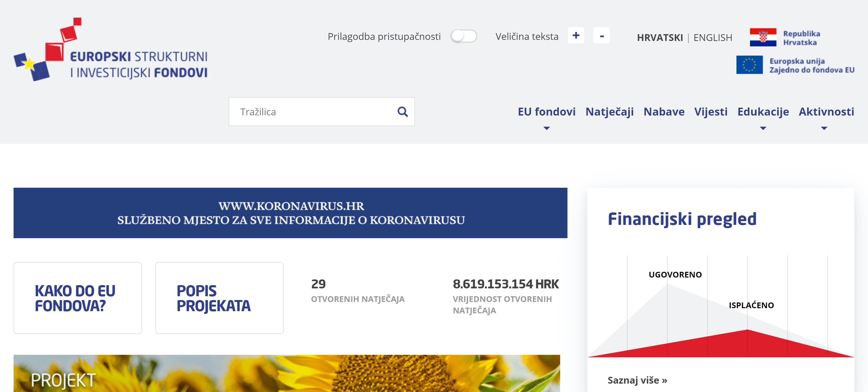Viewport: 868px width, 392px height.
Task: Open the Aktivnosti menu
Action: [826, 111]
